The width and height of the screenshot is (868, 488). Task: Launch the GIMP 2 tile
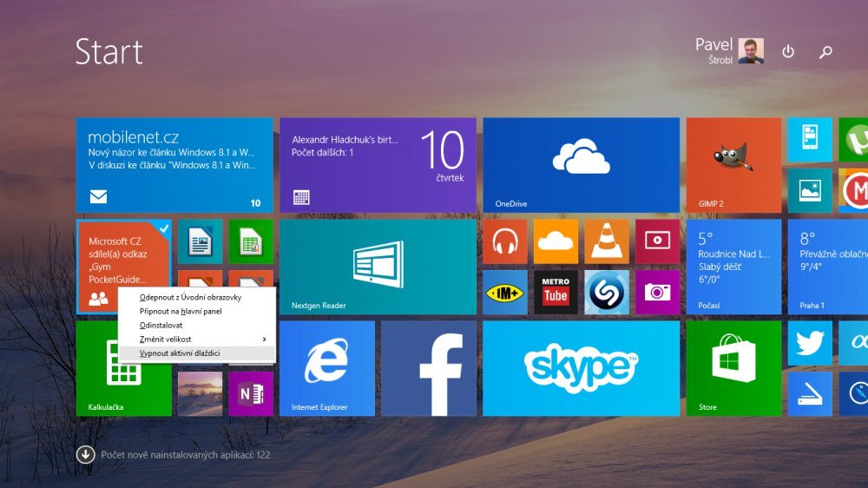pos(733,165)
